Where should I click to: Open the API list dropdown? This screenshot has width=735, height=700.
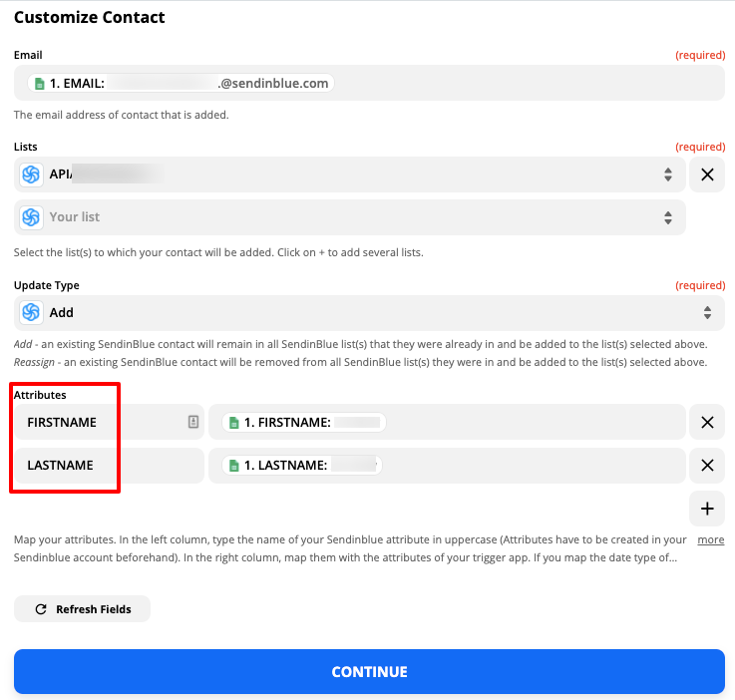(350, 175)
